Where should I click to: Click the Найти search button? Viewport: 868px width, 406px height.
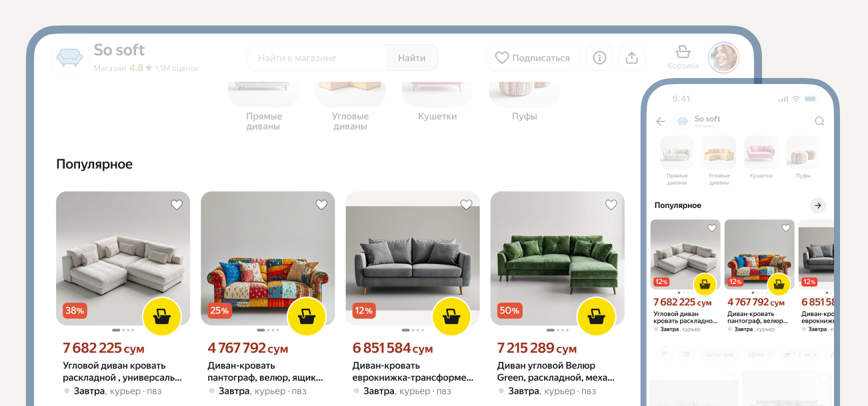(x=412, y=58)
